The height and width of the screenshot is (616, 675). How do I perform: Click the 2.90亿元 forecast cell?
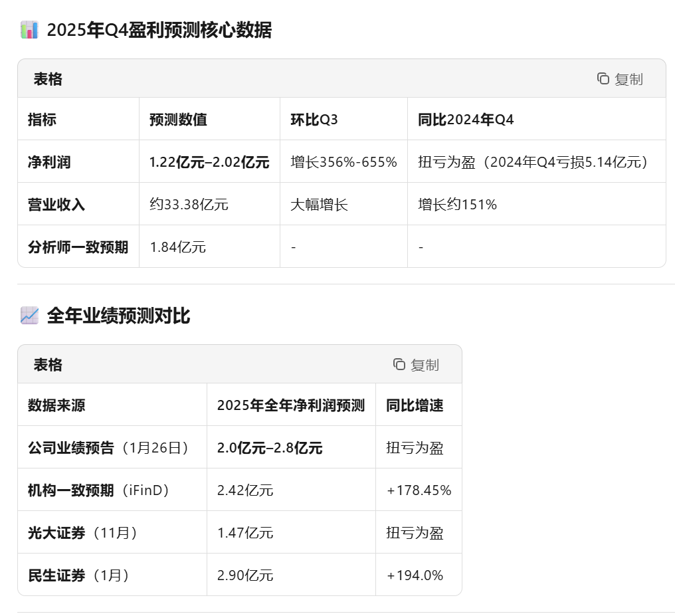pyautogui.click(x=245, y=575)
